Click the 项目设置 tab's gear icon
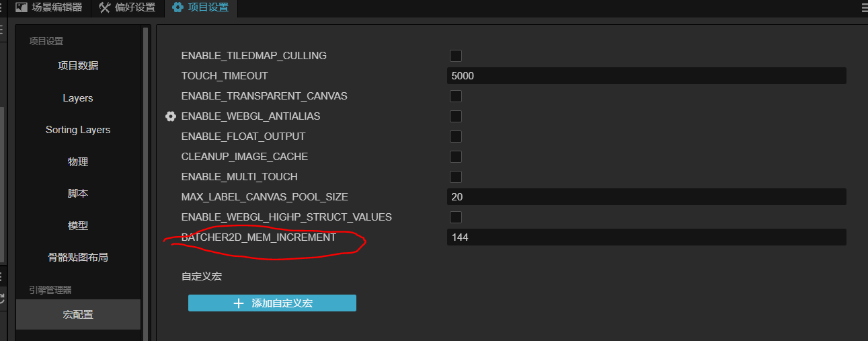This screenshot has width=868, height=341. [x=177, y=8]
